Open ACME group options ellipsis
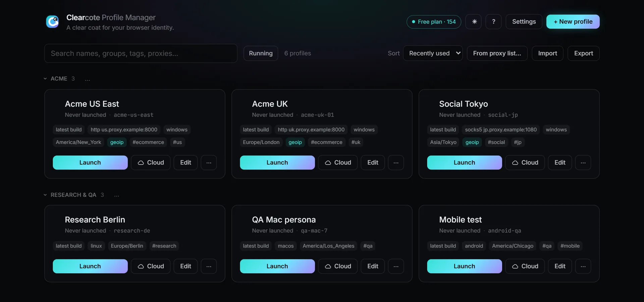 click(x=87, y=79)
